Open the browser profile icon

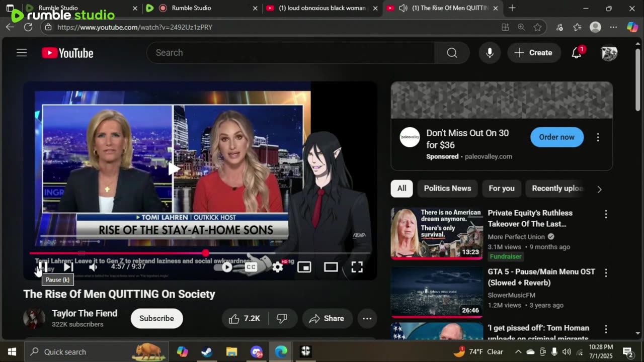click(595, 27)
